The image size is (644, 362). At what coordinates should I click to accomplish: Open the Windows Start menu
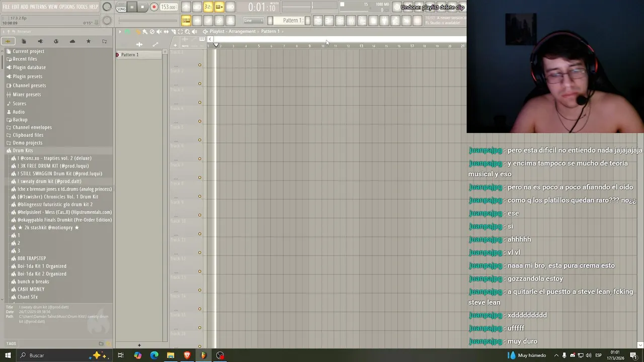[x=8, y=355]
